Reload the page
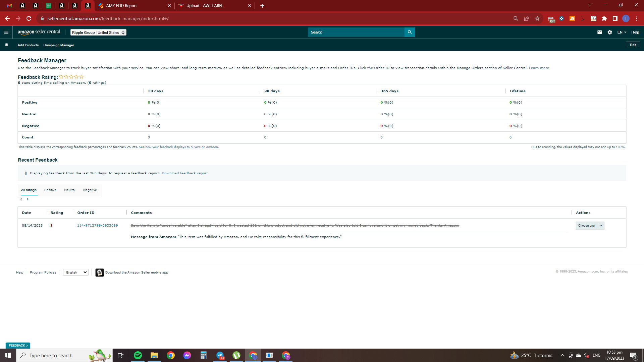644x362 pixels. click(29, 18)
